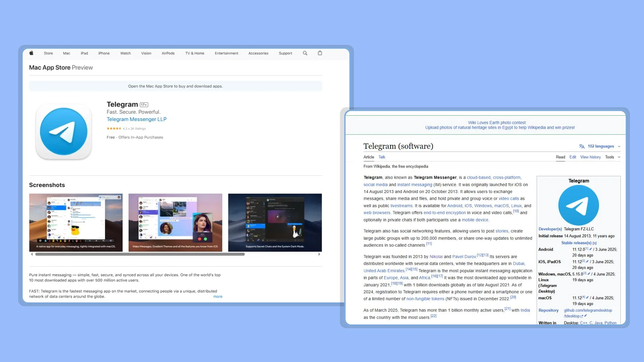This screenshot has height=362, width=644.
Task: Click the Apple logo icon
Action: pos(32,53)
